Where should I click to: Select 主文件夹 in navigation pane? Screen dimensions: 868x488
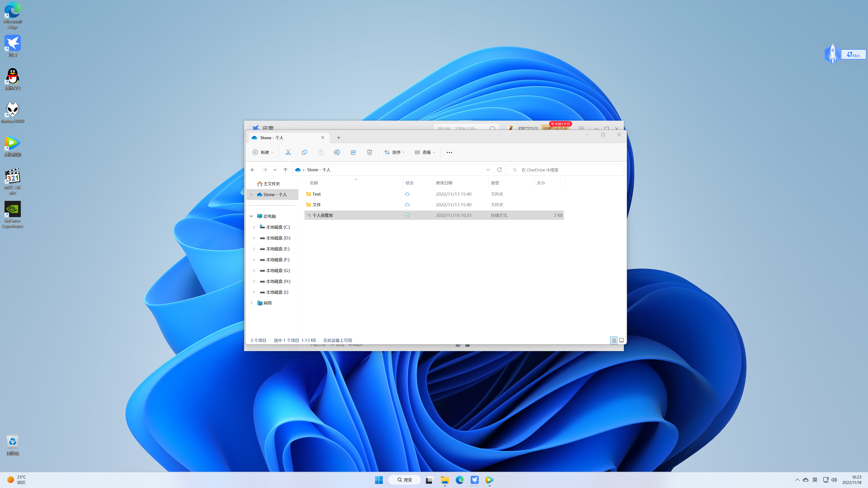tap(271, 183)
